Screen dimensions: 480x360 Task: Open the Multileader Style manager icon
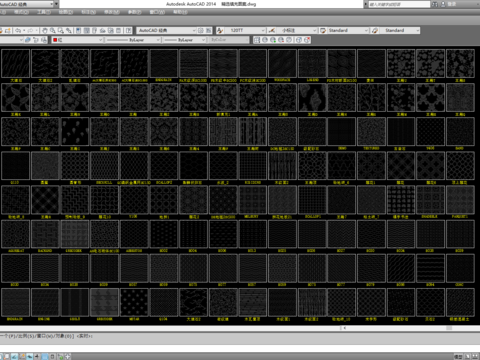(375, 30)
